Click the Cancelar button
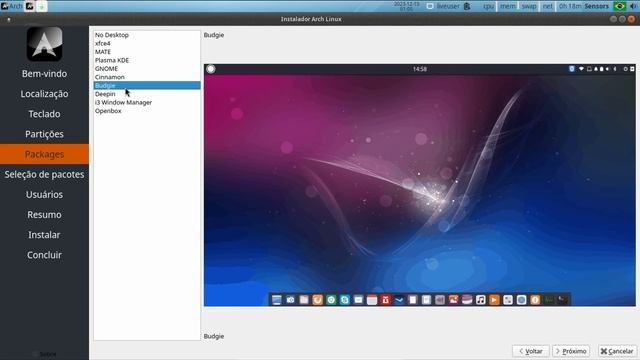 (x=617, y=351)
